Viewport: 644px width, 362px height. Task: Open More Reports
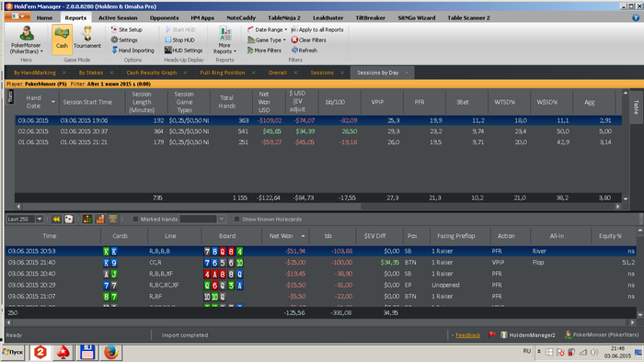pyautogui.click(x=224, y=40)
